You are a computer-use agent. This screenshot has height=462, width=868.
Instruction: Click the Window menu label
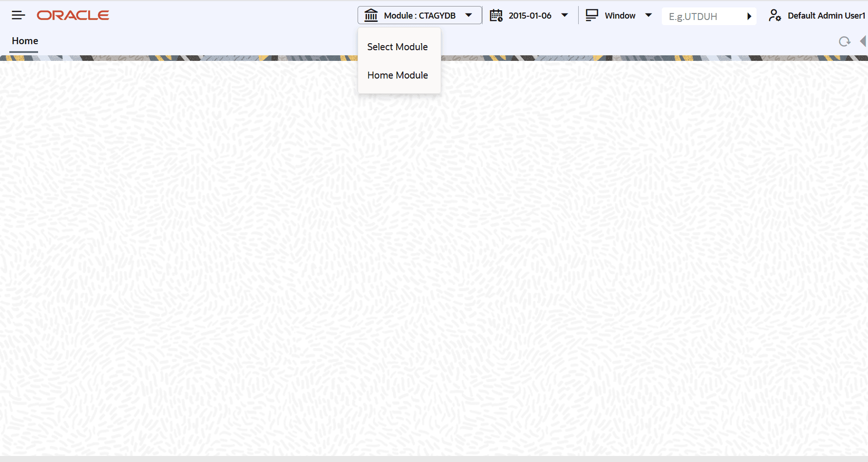tap(620, 15)
